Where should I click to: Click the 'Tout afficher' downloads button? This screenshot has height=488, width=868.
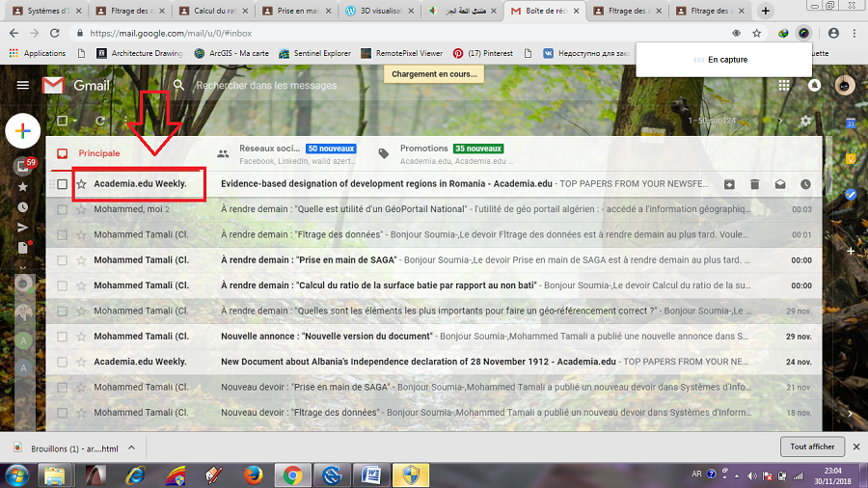[x=812, y=447]
